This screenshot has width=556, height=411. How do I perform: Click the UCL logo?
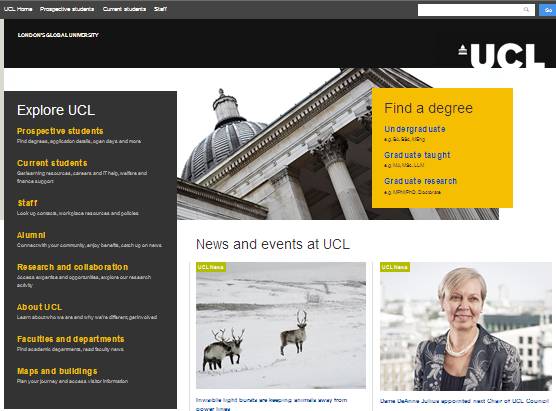[501, 55]
